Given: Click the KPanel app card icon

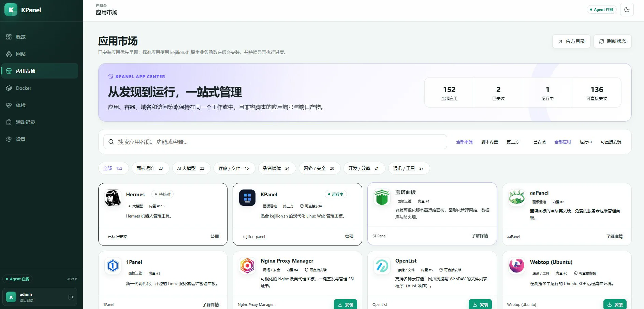Looking at the screenshot, I should coord(247,198).
